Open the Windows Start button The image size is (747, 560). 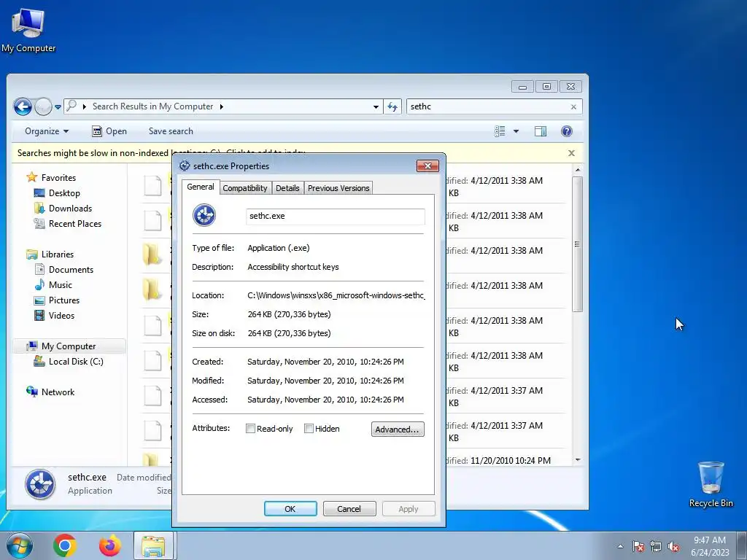point(18,545)
